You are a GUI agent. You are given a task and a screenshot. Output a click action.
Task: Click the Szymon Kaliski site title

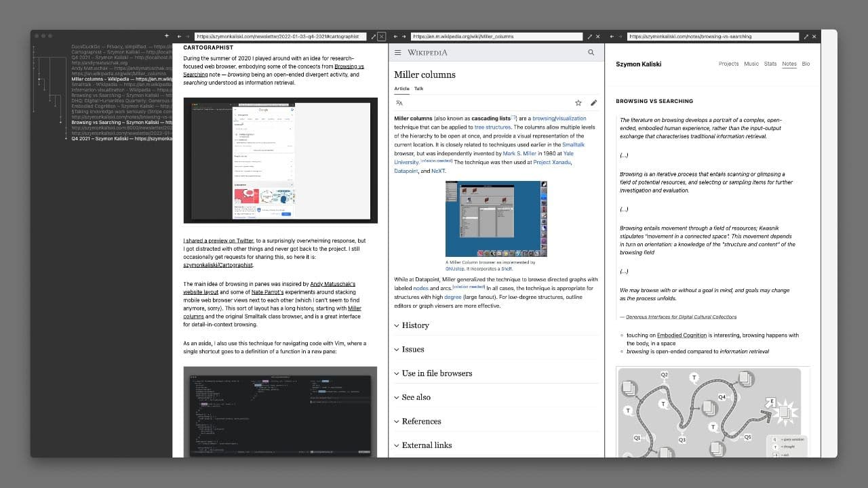pyautogui.click(x=638, y=64)
